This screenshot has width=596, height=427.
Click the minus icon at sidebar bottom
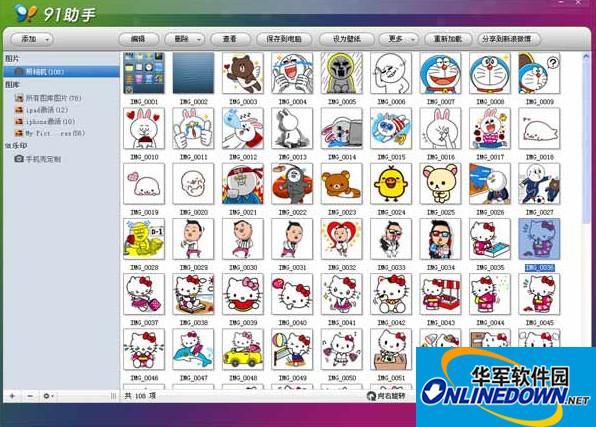30,396
